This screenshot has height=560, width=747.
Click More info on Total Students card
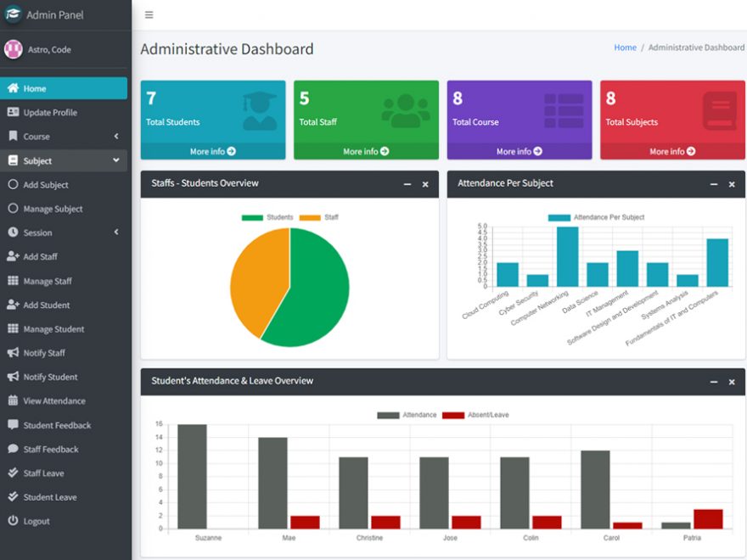[x=213, y=152]
